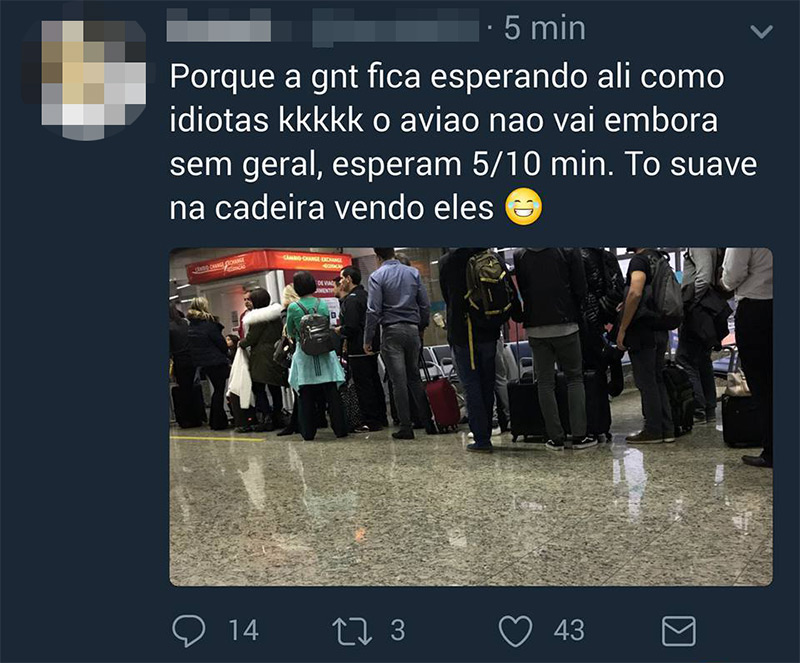Image resolution: width=800 pixels, height=663 pixels.
Task: Click the laughing-crying emoji in tweet
Action: point(523,207)
